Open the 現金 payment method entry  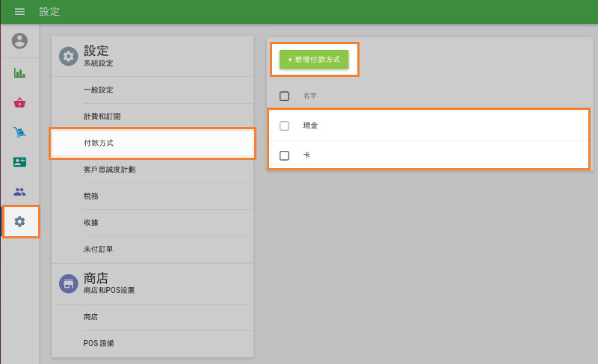tap(311, 126)
